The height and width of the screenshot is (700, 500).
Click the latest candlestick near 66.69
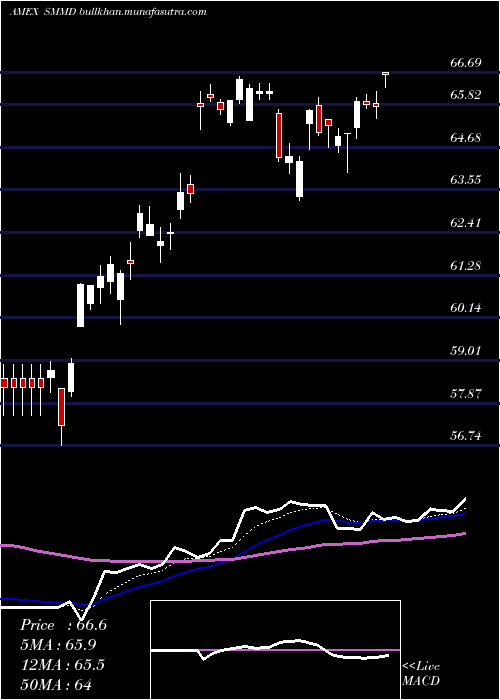(x=385, y=79)
